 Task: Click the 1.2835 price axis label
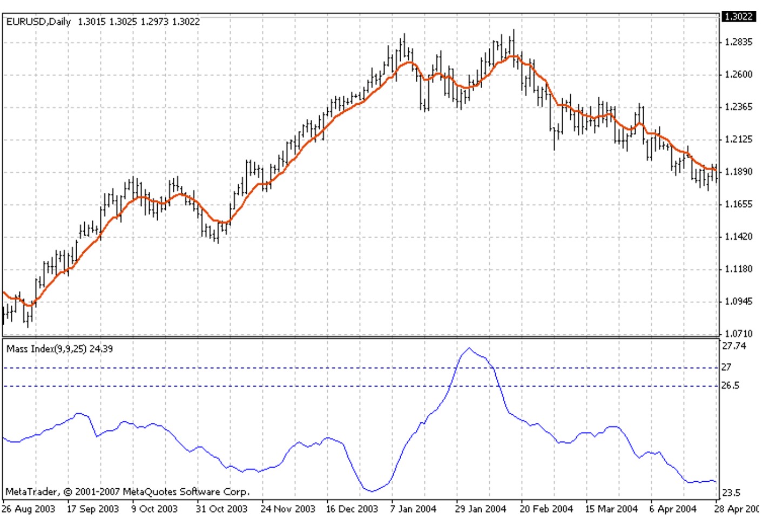tap(738, 42)
